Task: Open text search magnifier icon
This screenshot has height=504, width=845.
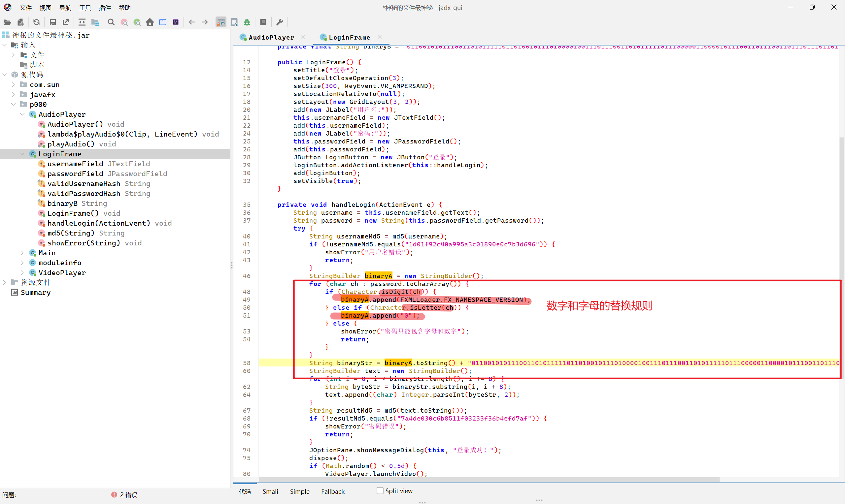Action: pyautogui.click(x=111, y=22)
